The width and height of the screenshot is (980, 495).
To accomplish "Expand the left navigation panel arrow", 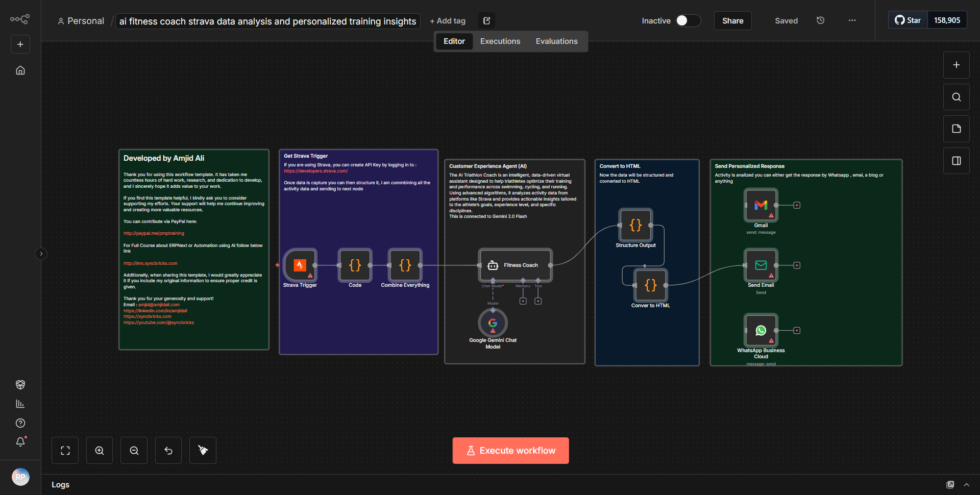I will 41,254.
